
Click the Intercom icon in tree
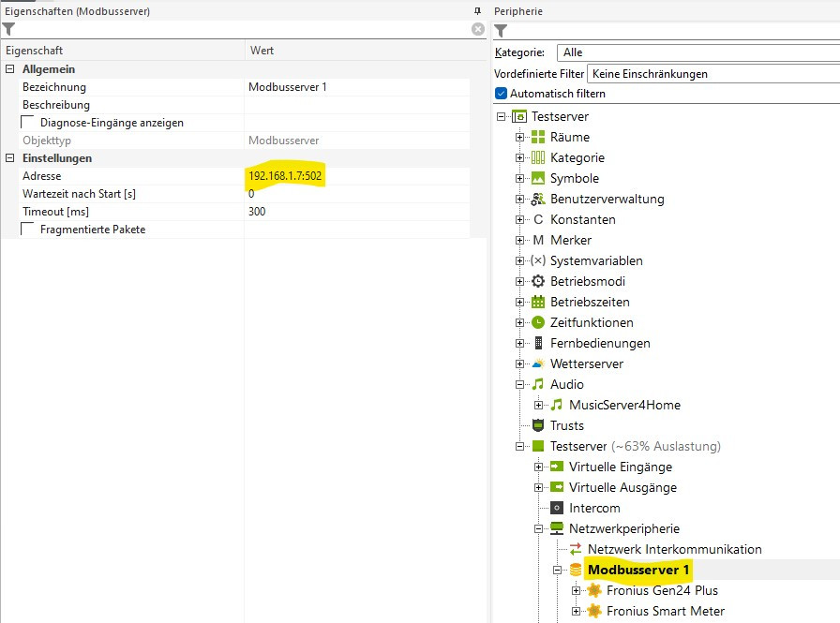(557, 508)
